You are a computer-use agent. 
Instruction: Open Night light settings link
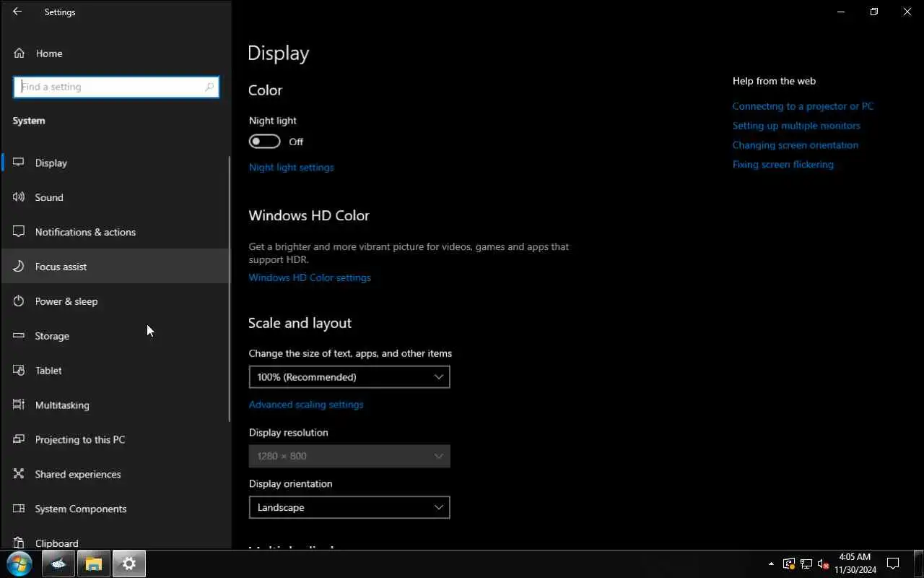pyautogui.click(x=291, y=167)
